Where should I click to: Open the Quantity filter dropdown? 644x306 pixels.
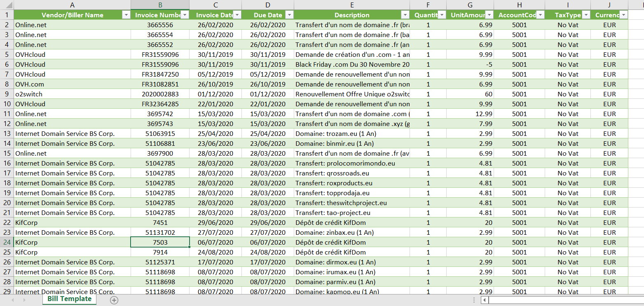coord(442,15)
